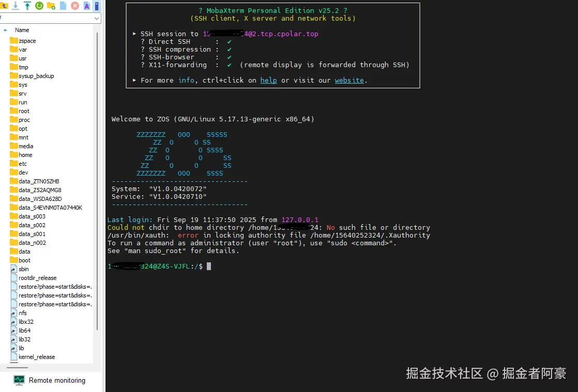
Task: Select sbin symlink entry
Action: click(20, 269)
